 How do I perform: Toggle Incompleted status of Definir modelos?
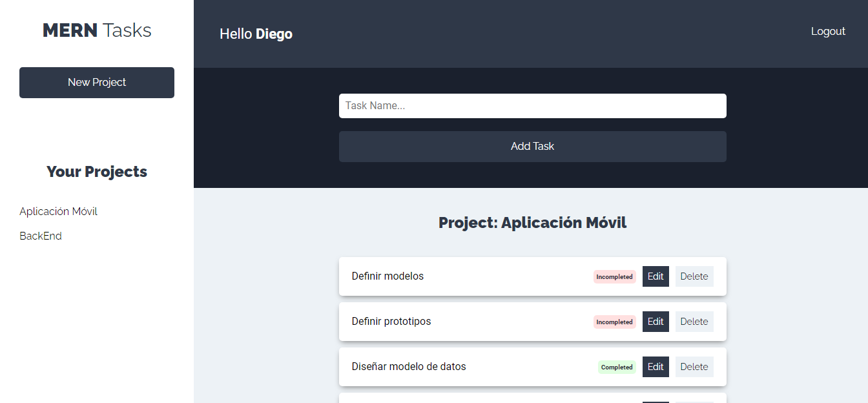(x=615, y=276)
